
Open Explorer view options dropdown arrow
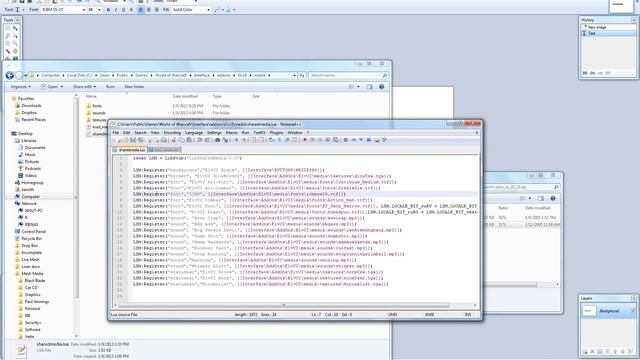358,87
